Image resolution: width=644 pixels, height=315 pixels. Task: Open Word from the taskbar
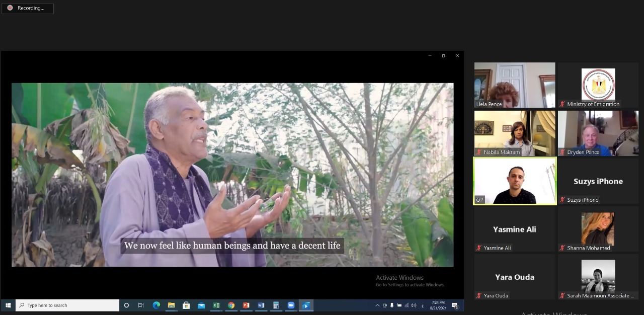261,305
